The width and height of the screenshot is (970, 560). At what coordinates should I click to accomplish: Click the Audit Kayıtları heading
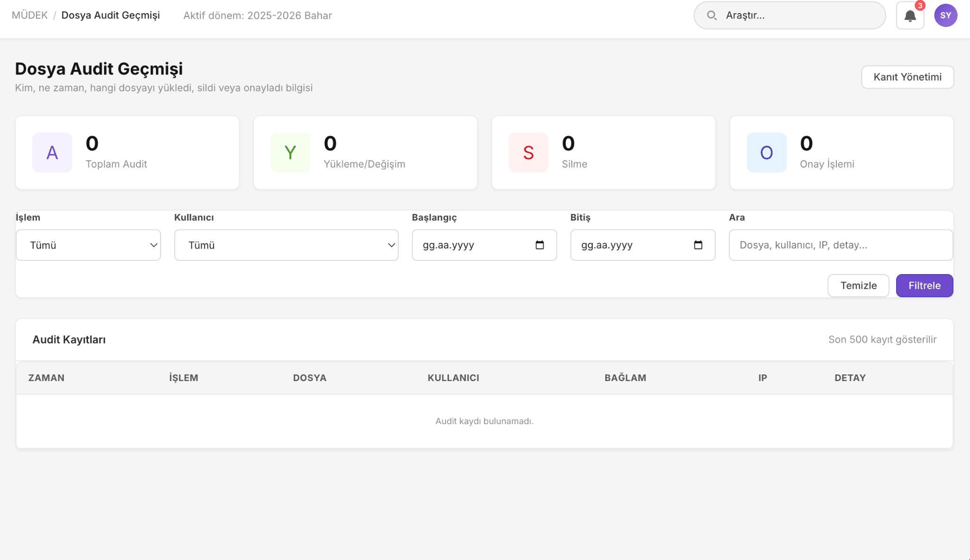69,339
